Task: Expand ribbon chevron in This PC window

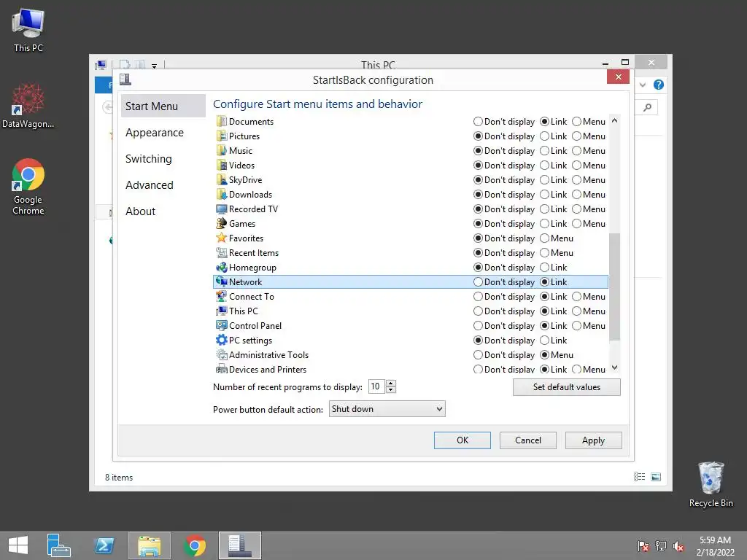Action: pyautogui.click(x=643, y=85)
